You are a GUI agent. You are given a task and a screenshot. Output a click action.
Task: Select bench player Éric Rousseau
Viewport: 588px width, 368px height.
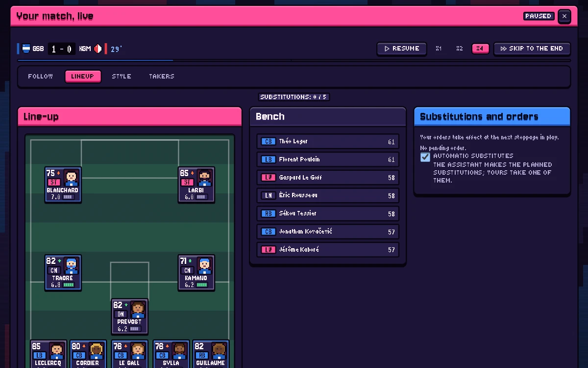tap(328, 195)
